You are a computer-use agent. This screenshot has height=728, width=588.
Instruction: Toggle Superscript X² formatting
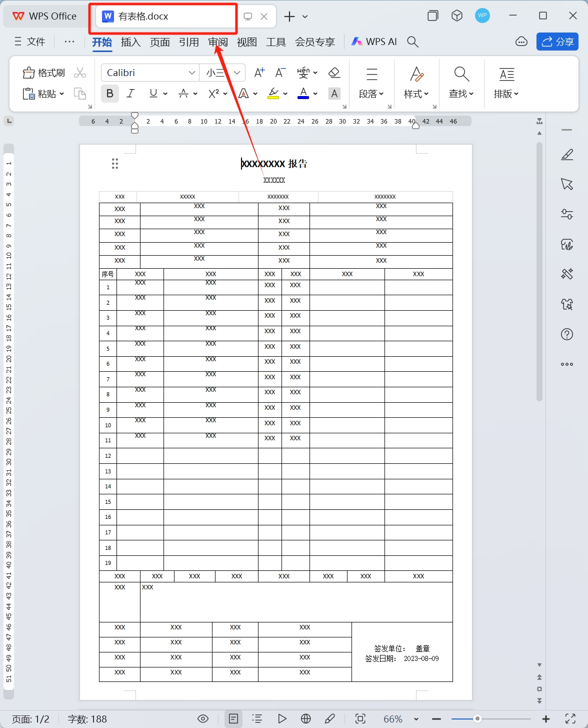(x=214, y=94)
